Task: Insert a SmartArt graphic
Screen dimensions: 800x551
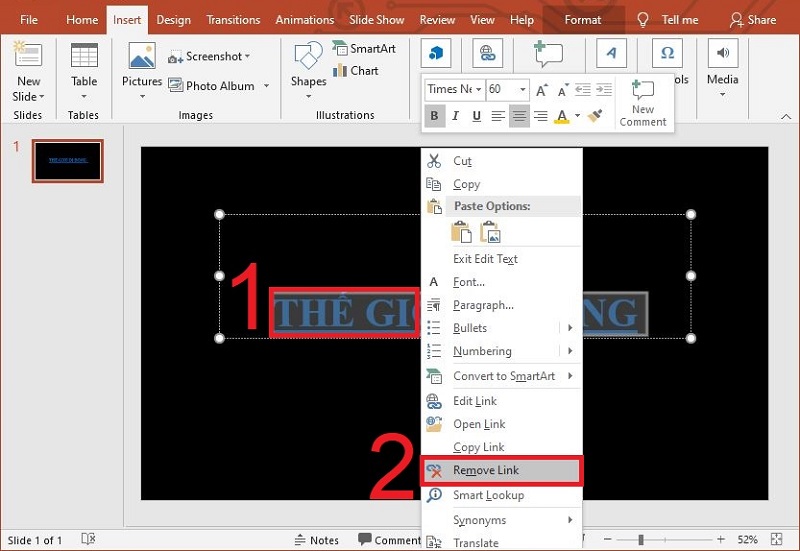Action: click(x=364, y=48)
